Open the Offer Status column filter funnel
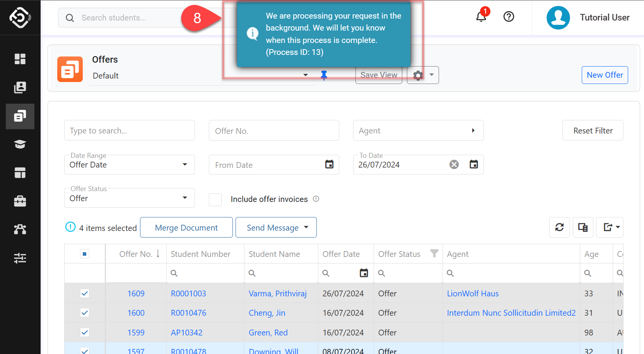This screenshot has height=354, width=644. coord(434,253)
